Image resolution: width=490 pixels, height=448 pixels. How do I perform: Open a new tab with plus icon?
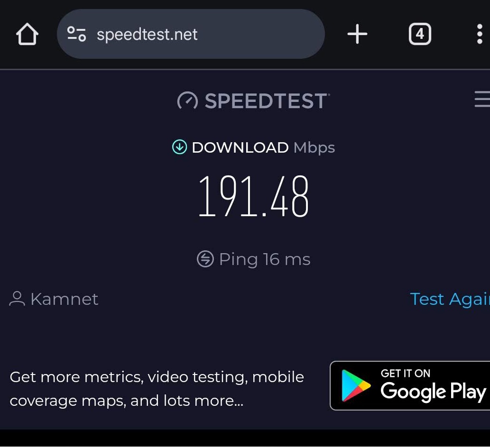pyautogui.click(x=357, y=34)
